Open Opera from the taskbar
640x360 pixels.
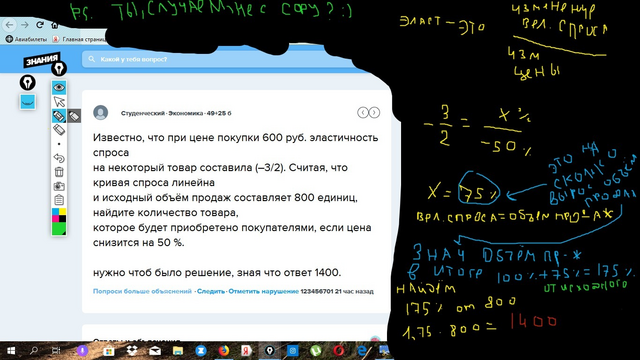coord(338,351)
